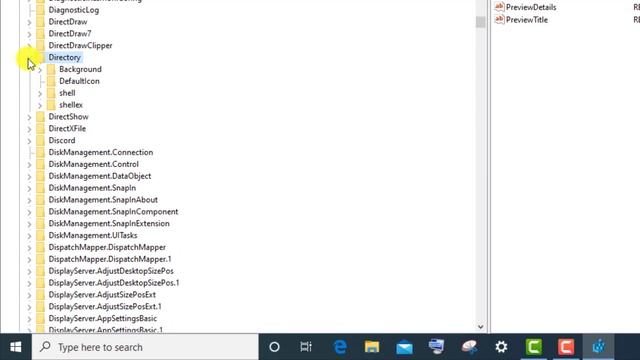Screen dimensions: 640x360
Task: Click the PreviewTitle string value icon
Action: [499, 19]
